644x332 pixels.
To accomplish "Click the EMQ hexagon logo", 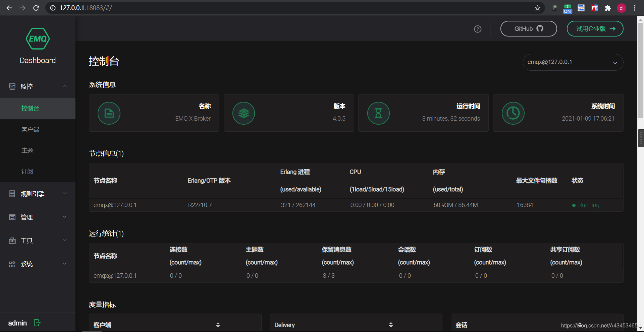I will (x=38, y=39).
